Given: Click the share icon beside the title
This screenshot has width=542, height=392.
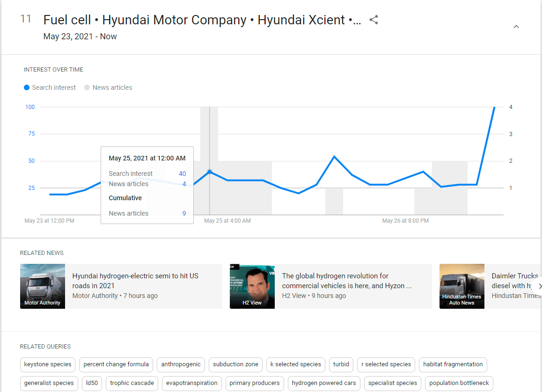Looking at the screenshot, I should coord(374,20).
